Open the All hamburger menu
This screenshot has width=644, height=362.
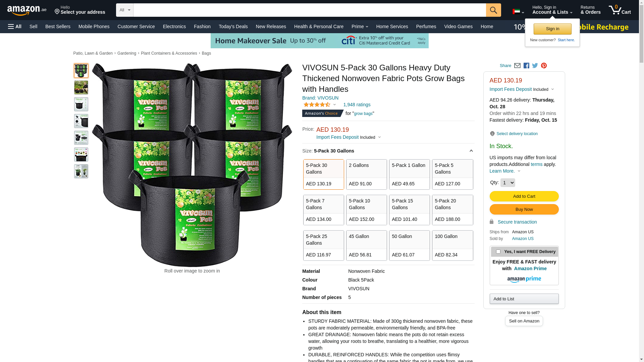tap(15, 26)
